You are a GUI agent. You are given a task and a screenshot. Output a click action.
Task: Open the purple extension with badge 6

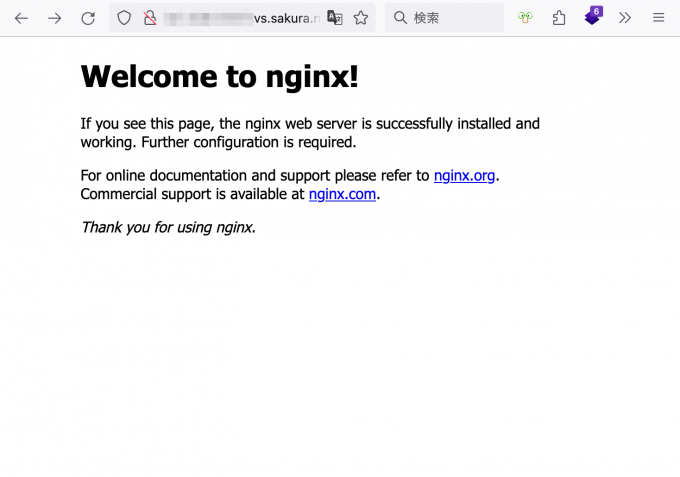pos(592,17)
